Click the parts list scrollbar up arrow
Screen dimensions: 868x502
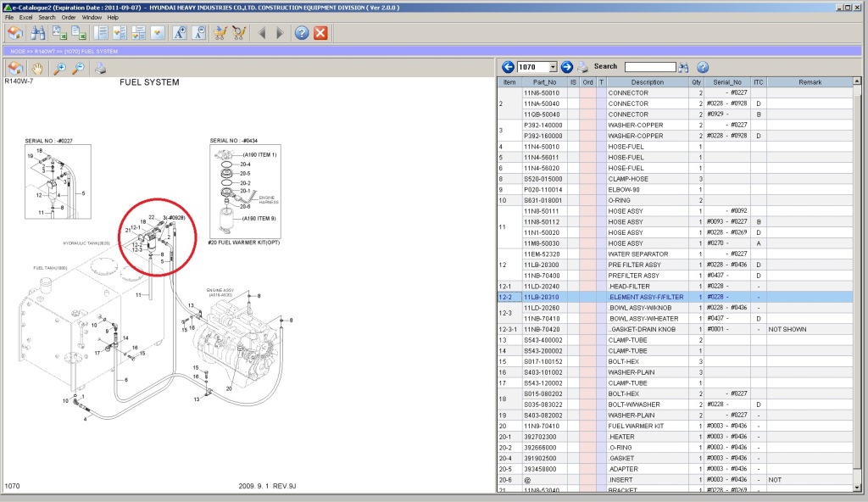(x=857, y=81)
